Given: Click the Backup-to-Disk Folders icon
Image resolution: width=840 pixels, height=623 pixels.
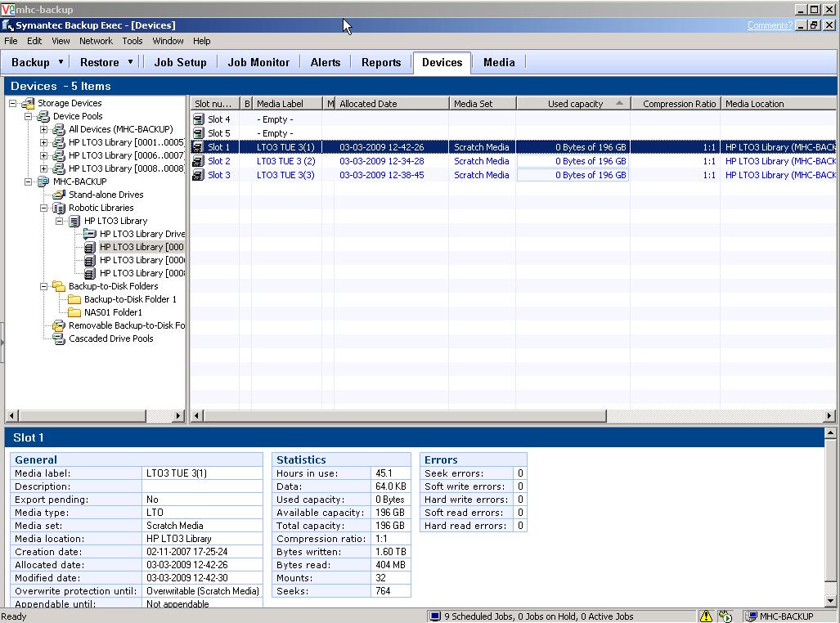Looking at the screenshot, I should click(x=59, y=286).
